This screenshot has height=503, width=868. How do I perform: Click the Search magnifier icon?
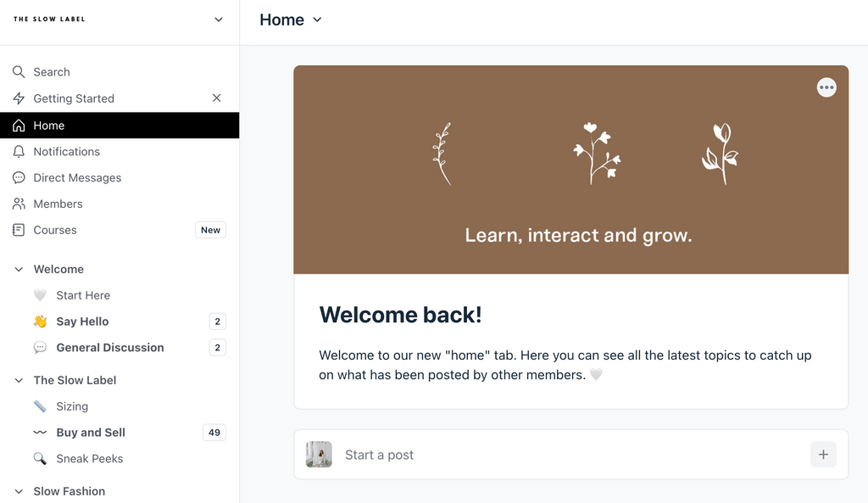(19, 72)
